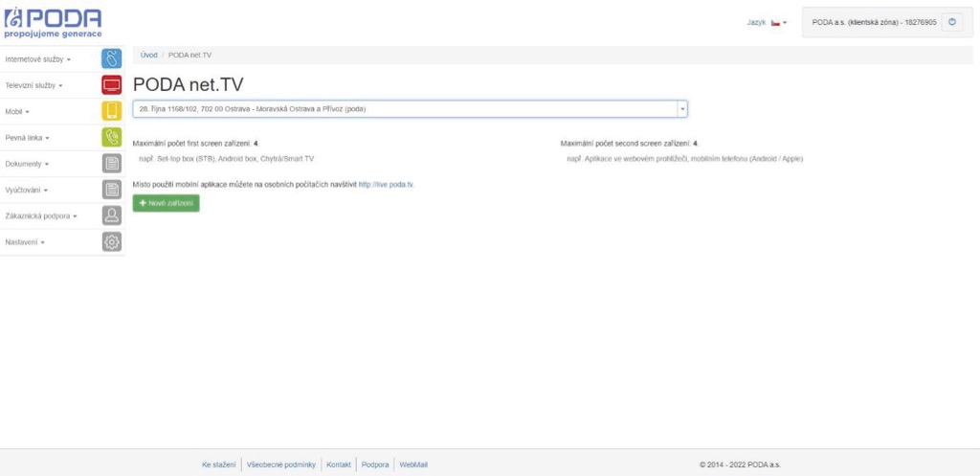Expand the Nastavení menu
Viewport: 980px width, 476px height.
pyautogui.click(x=25, y=242)
